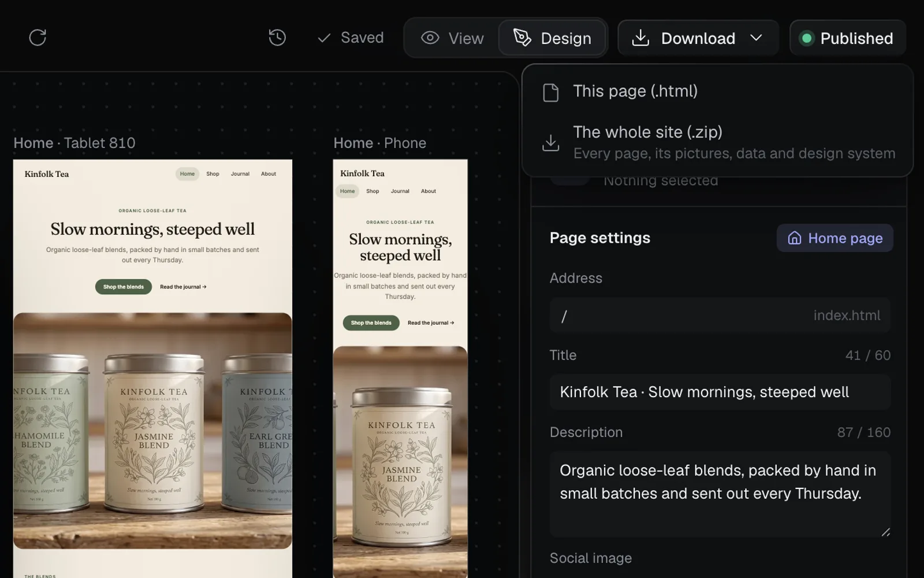Viewport: 924px width, 578px height.
Task: Open the version history clock icon
Action: (277, 38)
